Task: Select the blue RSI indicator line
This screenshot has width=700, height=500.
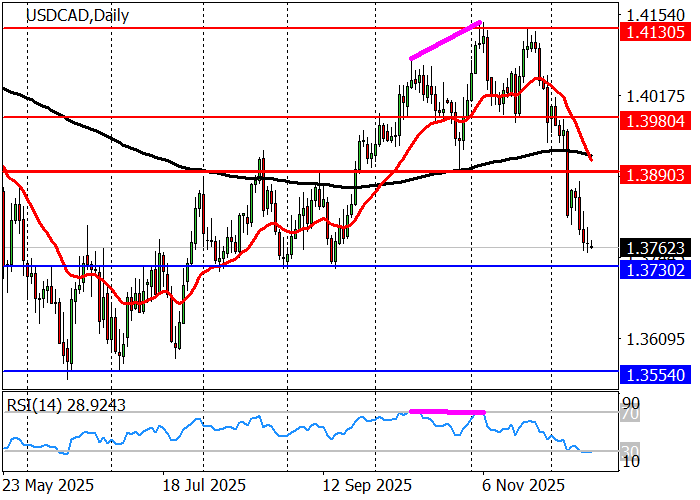Action: 297,432
